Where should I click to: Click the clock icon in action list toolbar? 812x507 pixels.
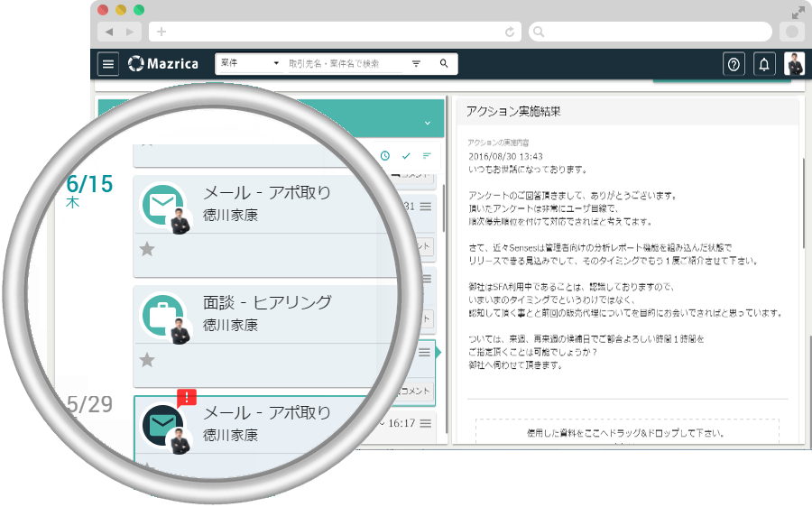click(385, 156)
